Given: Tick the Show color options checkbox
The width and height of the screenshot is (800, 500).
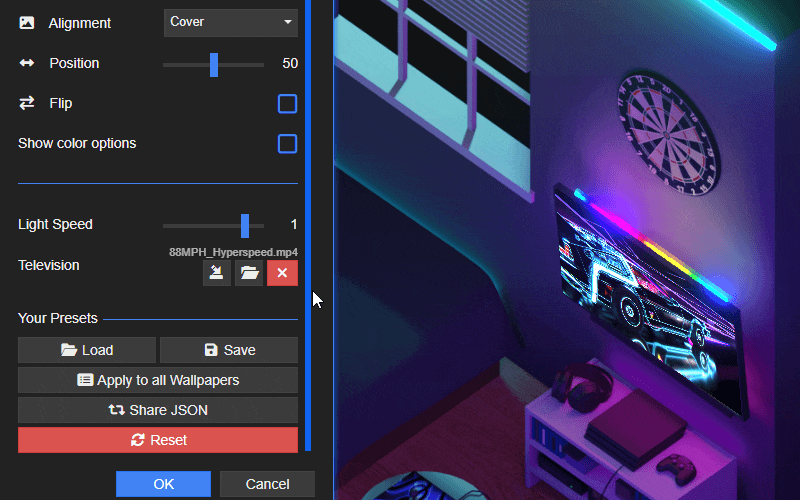Looking at the screenshot, I should pyautogui.click(x=287, y=144).
